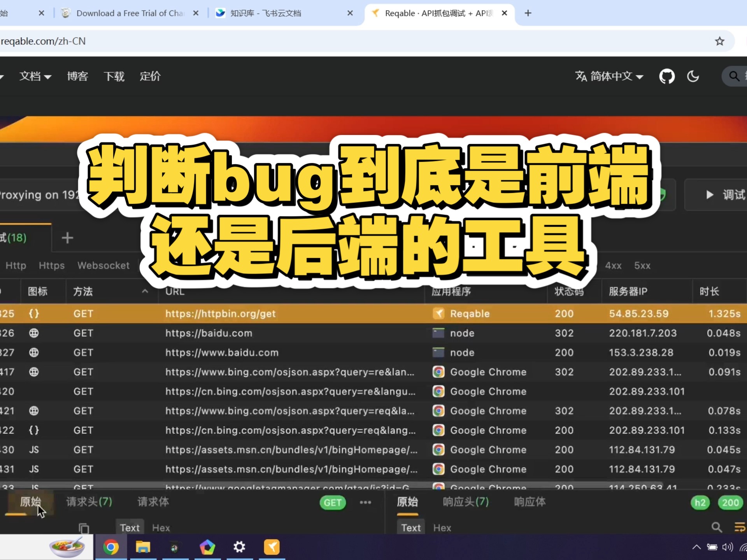Sort by 方法 column arrow

pos(145,291)
